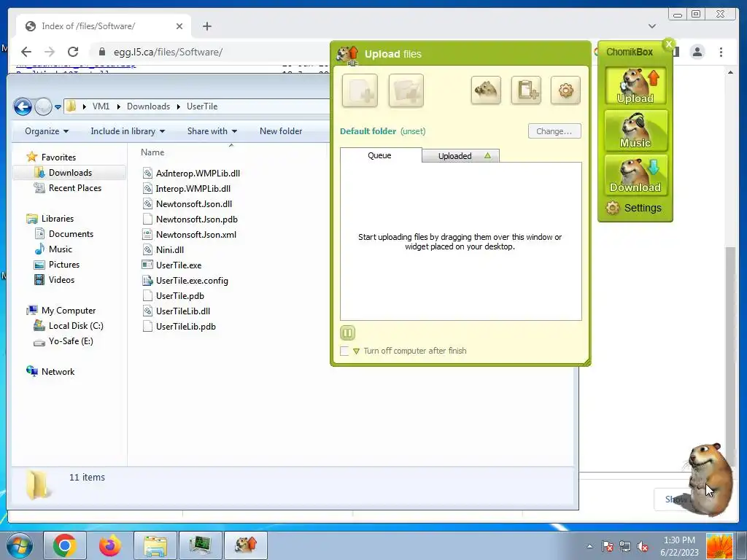This screenshot has height=560, width=747.
Task: Select file UserTileLib.pdb
Action: point(186,326)
